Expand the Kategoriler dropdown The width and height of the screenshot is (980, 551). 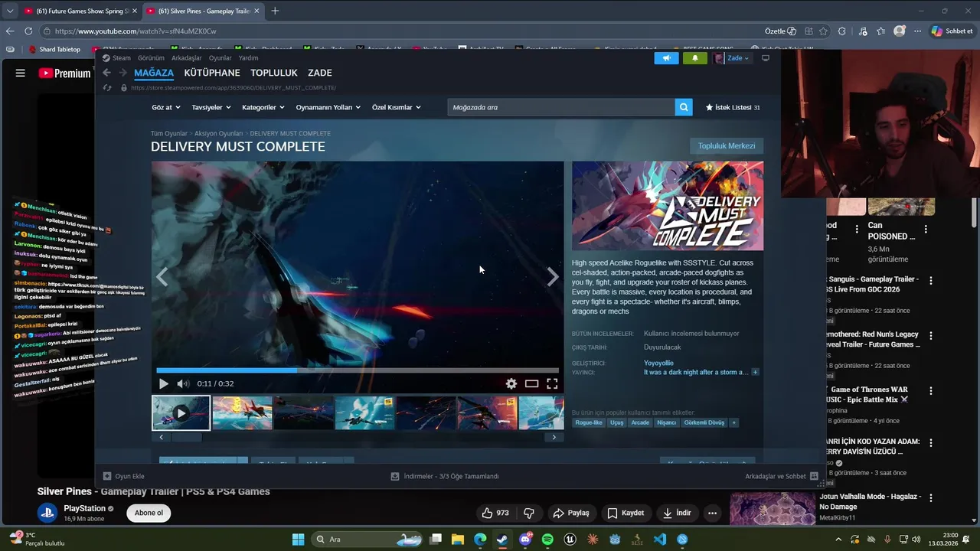(263, 107)
